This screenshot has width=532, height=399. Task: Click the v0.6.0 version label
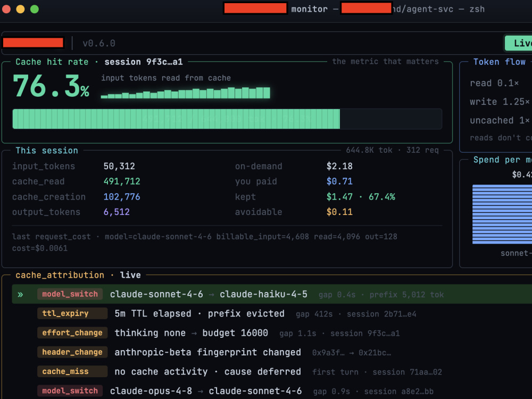click(99, 44)
